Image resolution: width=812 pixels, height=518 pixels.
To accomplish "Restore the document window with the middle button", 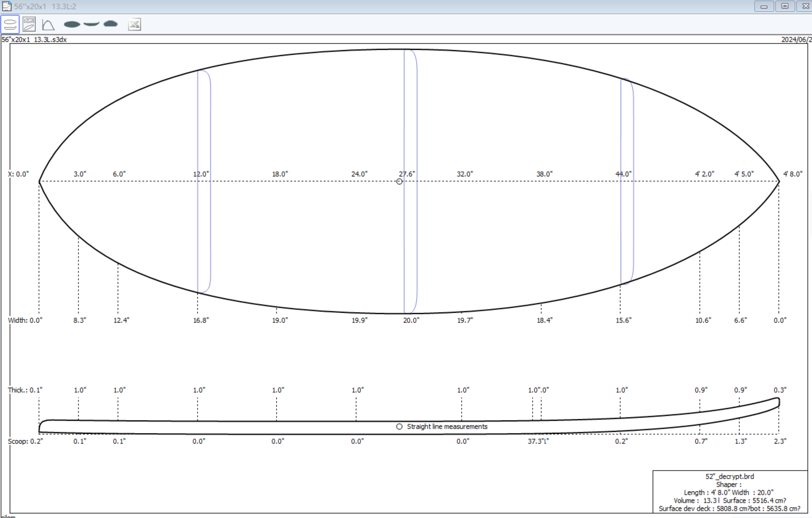I will point(785,6).
